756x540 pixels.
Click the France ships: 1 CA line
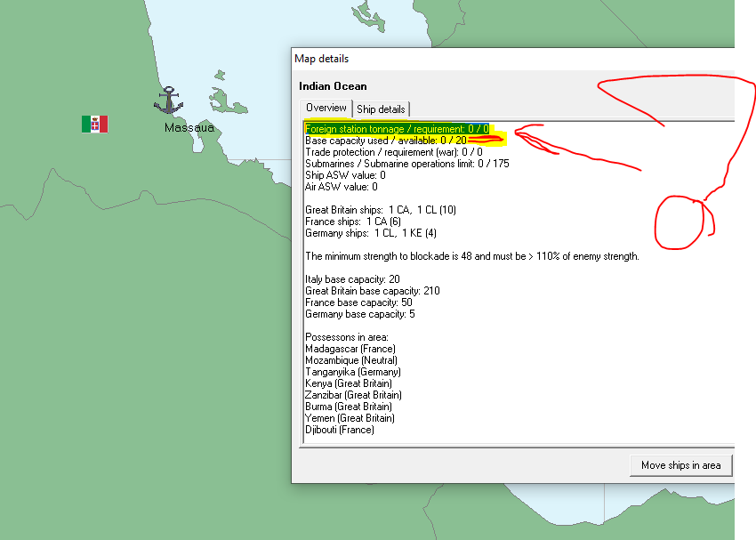point(353,222)
